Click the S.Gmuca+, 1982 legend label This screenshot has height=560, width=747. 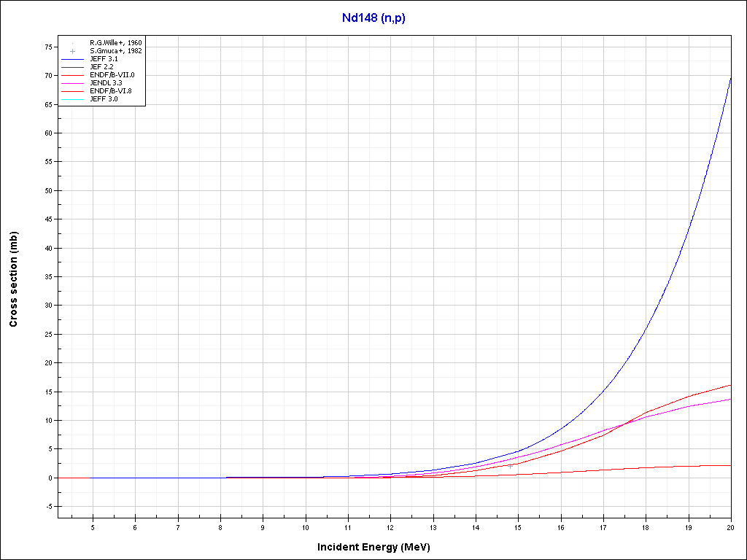click(x=115, y=52)
